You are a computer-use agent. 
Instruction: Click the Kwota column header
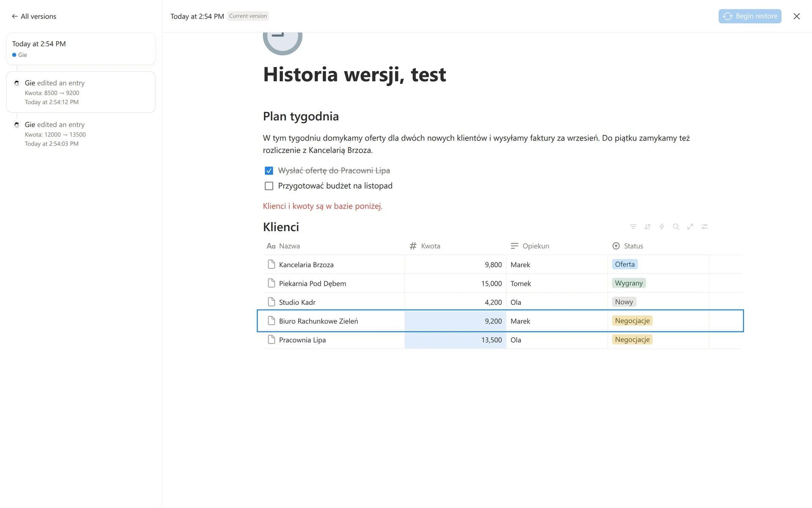pos(455,246)
